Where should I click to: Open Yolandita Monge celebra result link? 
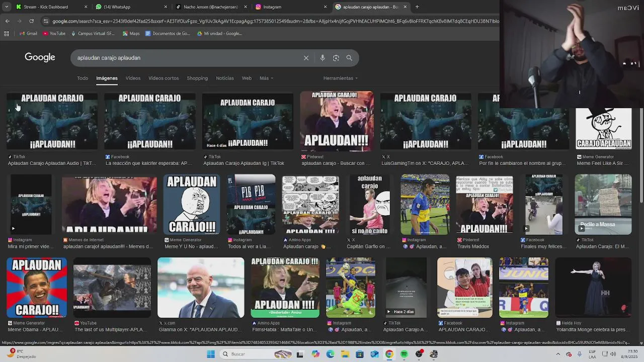click(x=593, y=330)
